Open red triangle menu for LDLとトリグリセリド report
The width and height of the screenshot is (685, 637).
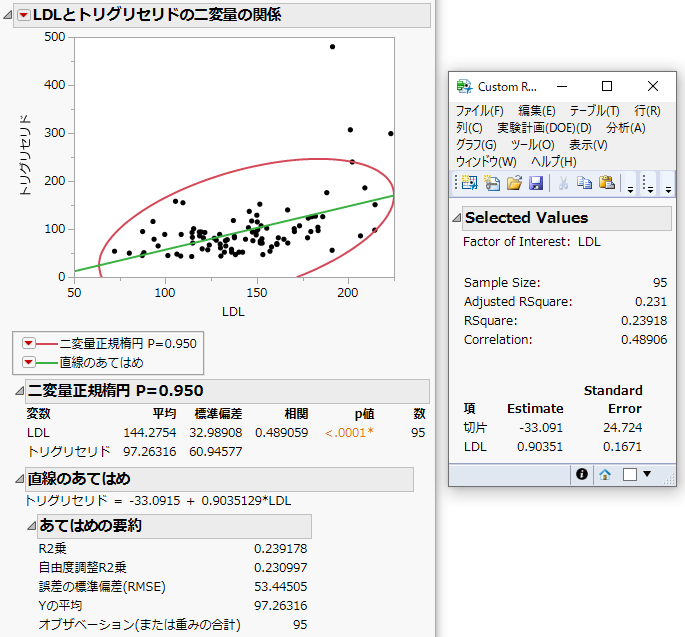click(23, 15)
